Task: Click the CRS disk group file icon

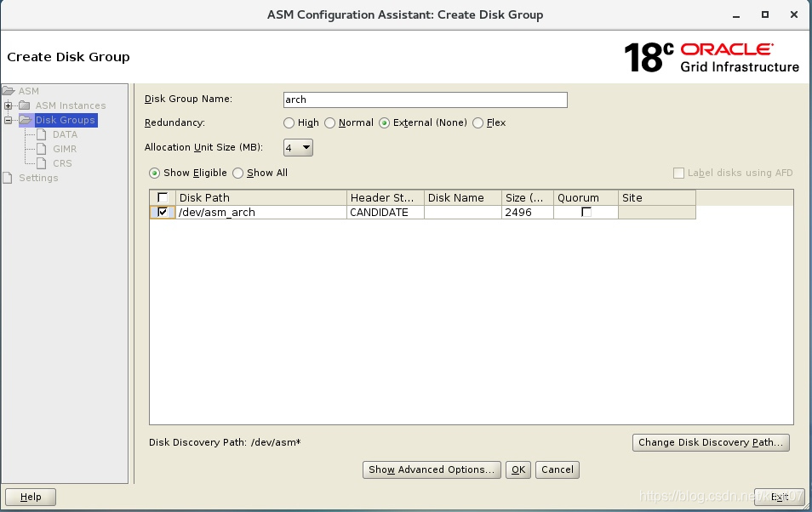Action: point(42,163)
